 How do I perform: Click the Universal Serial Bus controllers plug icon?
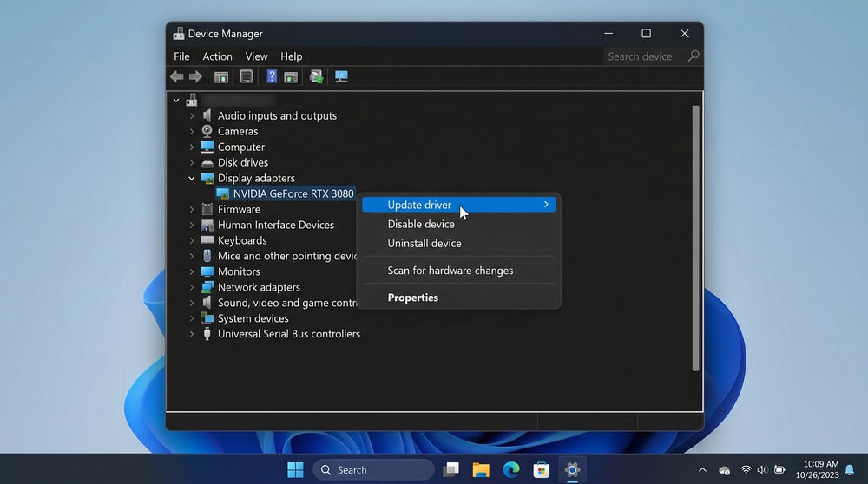[207, 334]
